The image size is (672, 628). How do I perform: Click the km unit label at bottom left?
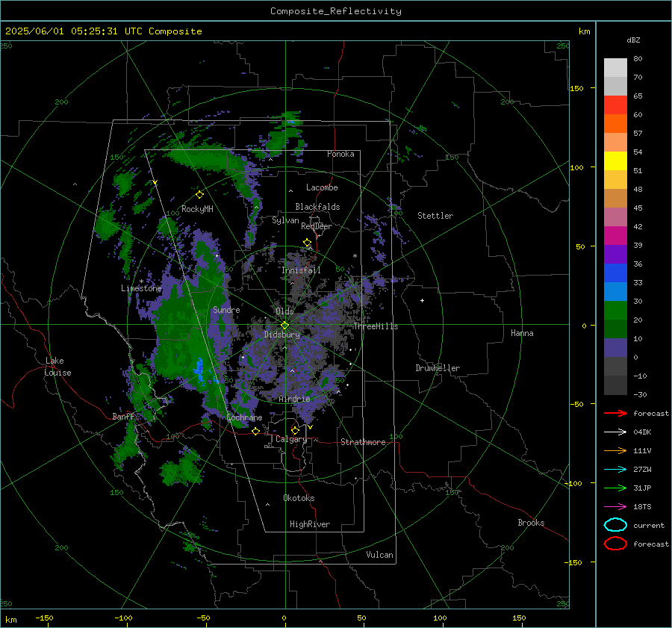10,620
